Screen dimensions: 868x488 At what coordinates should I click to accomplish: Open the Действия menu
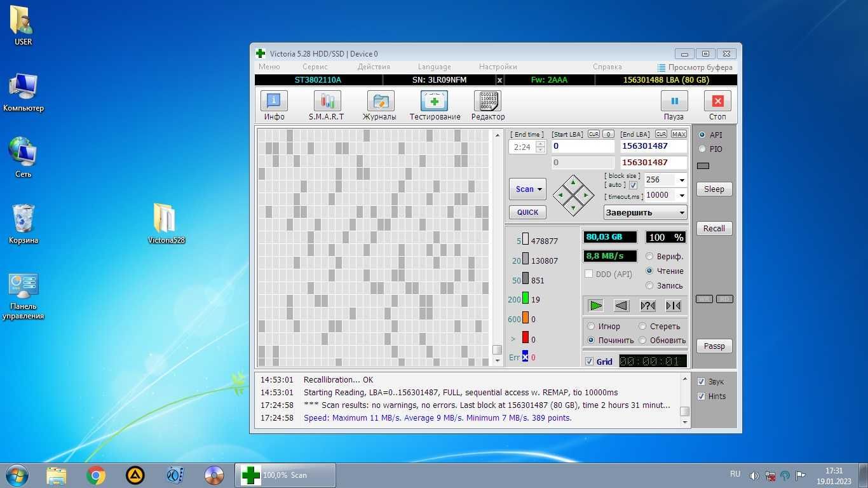pos(374,67)
